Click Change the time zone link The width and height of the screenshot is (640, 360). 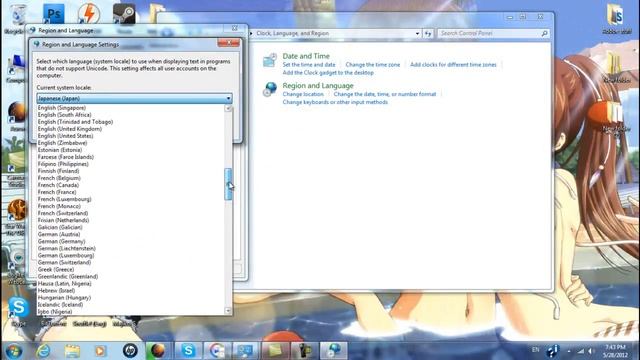point(373,65)
